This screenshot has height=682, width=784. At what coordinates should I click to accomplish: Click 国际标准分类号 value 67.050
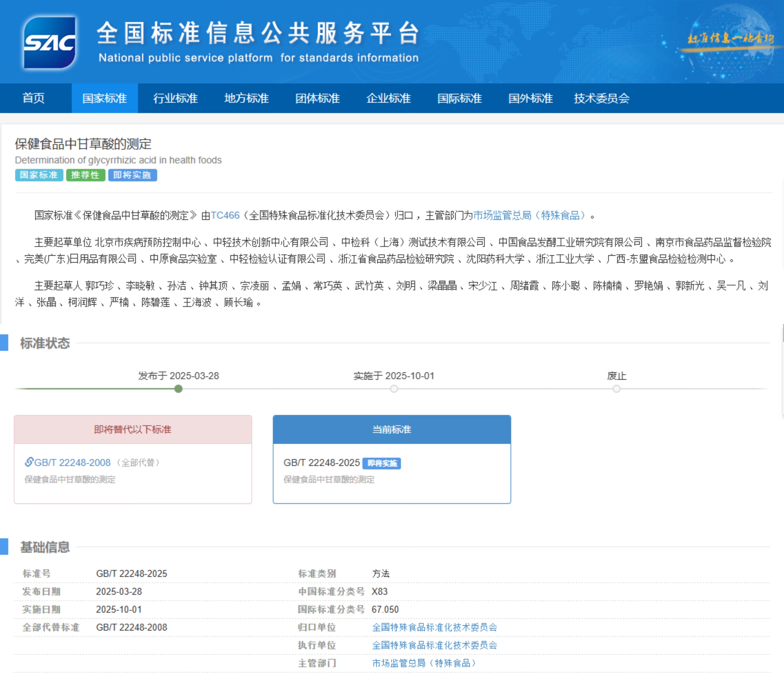pos(385,609)
